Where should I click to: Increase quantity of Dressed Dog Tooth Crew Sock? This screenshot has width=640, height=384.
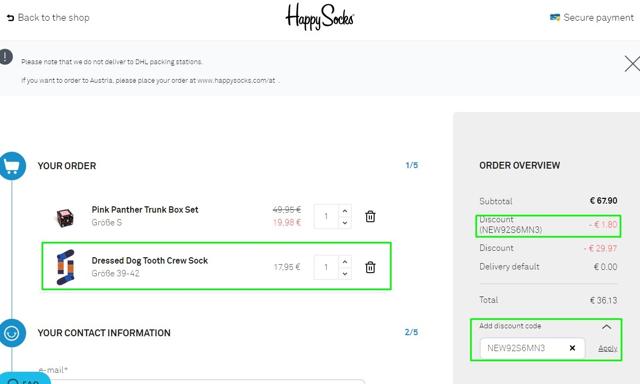point(345,262)
